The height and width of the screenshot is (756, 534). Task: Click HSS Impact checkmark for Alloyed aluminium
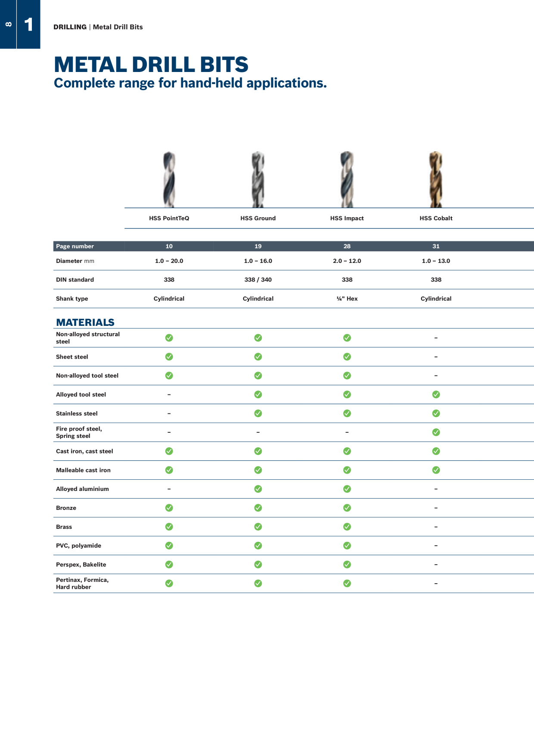click(347, 489)
